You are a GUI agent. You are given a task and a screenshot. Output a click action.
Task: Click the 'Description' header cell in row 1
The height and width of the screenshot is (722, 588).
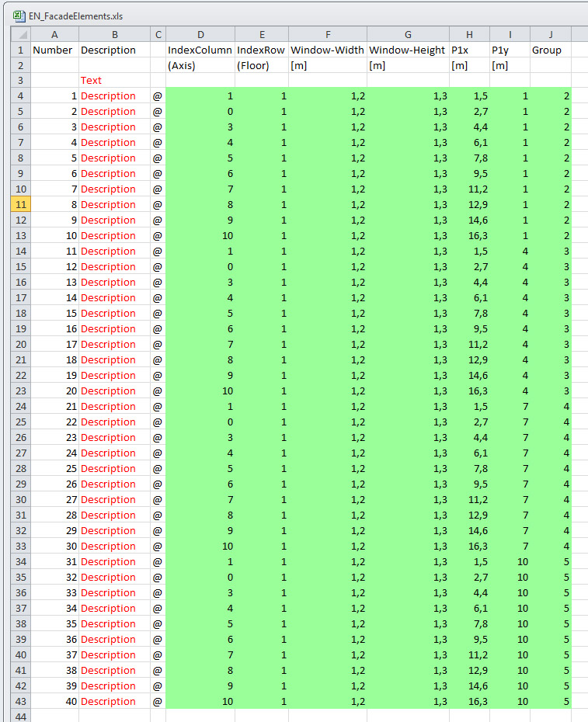tap(114, 50)
